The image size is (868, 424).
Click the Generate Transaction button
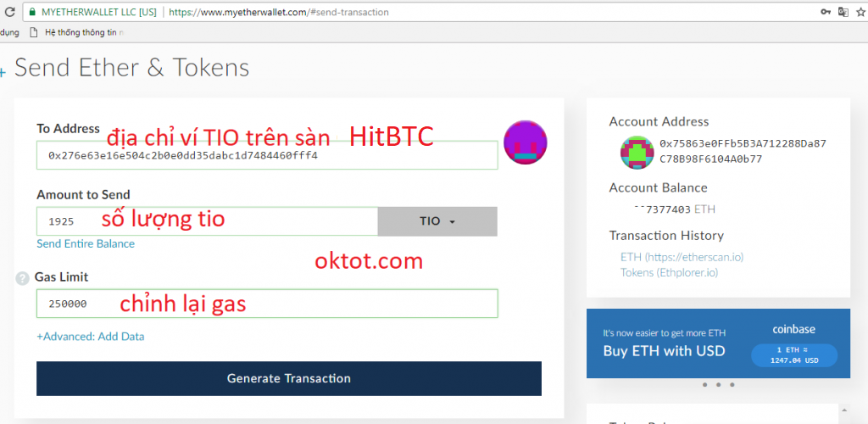coord(289,378)
